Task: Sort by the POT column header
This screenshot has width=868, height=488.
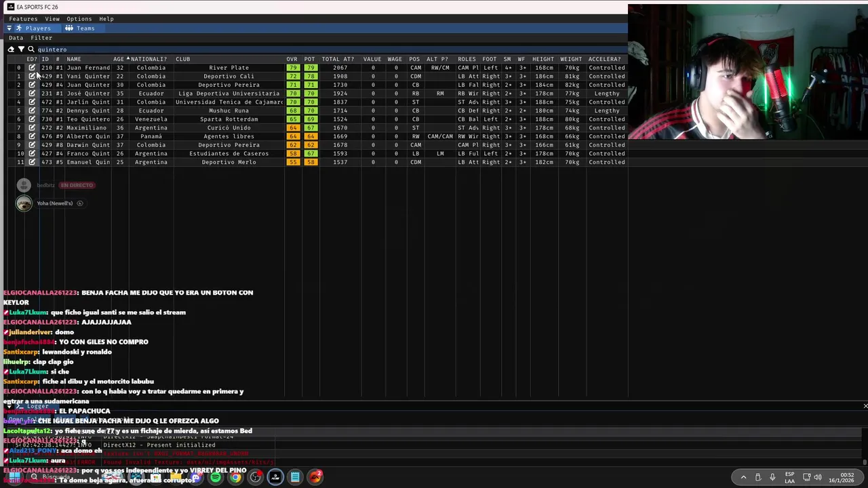Action: 310,59
